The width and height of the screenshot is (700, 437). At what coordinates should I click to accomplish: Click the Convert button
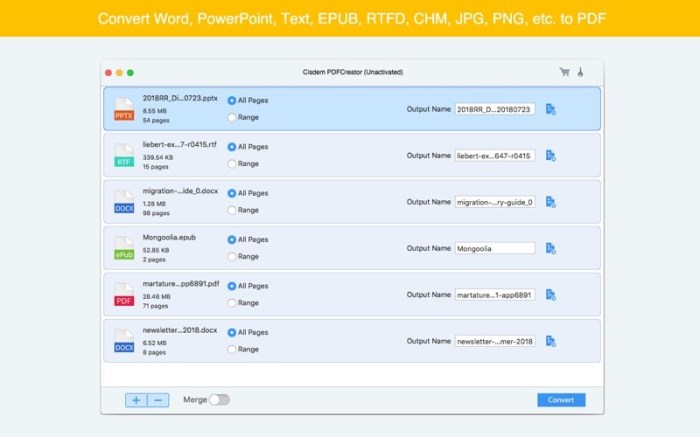pyautogui.click(x=561, y=400)
